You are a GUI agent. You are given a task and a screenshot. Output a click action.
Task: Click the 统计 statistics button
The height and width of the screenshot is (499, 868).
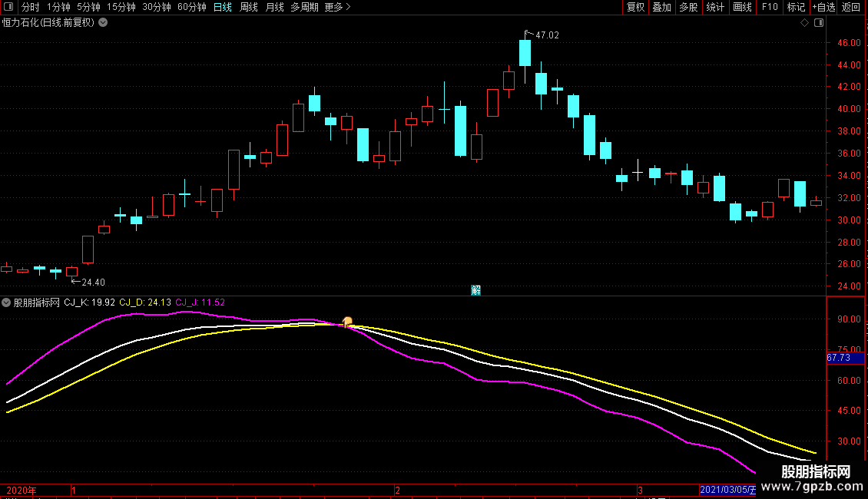tap(715, 7)
